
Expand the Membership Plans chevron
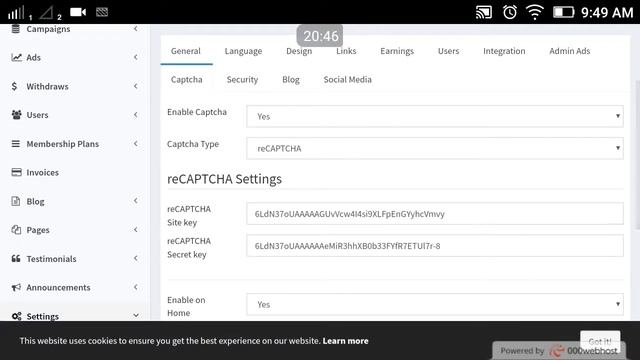point(136,144)
